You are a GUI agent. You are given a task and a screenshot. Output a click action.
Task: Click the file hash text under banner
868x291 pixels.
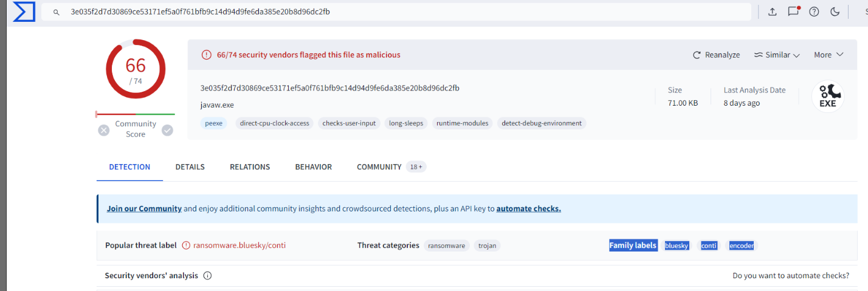(330, 88)
